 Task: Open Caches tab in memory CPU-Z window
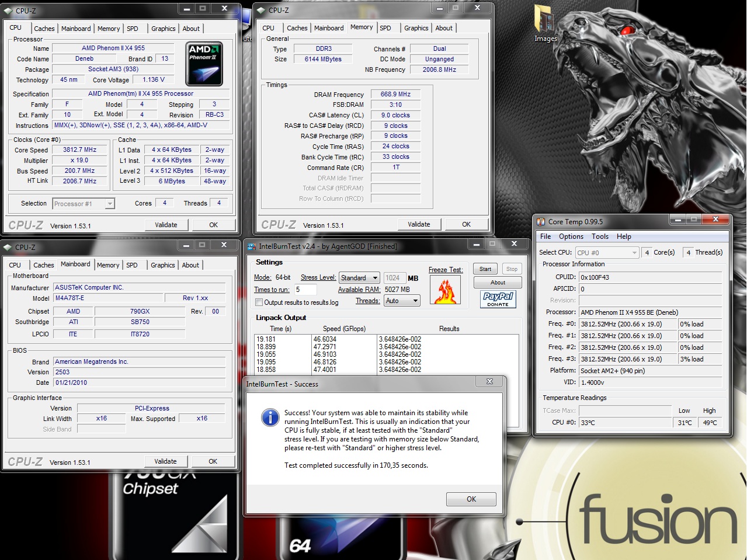tap(297, 28)
